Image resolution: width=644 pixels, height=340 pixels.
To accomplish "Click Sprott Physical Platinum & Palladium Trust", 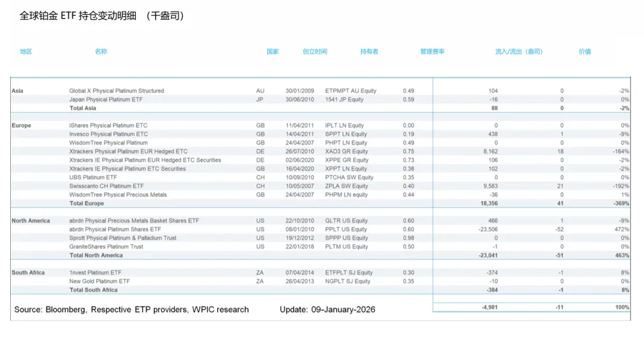I will pyautogui.click(x=123, y=238).
